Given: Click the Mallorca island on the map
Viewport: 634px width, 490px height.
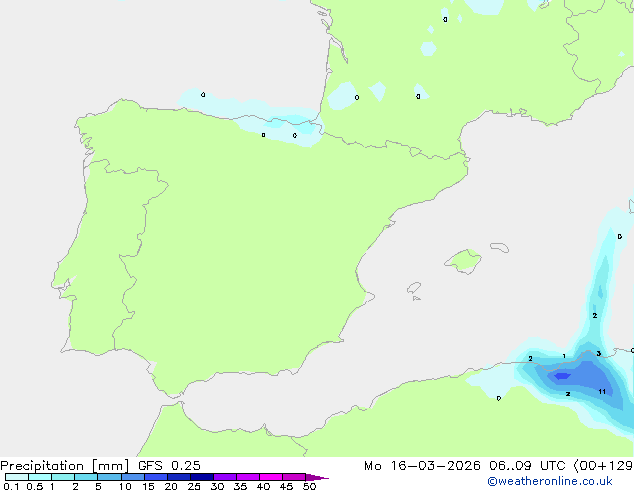Looking at the screenshot, I should tap(463, 261).
